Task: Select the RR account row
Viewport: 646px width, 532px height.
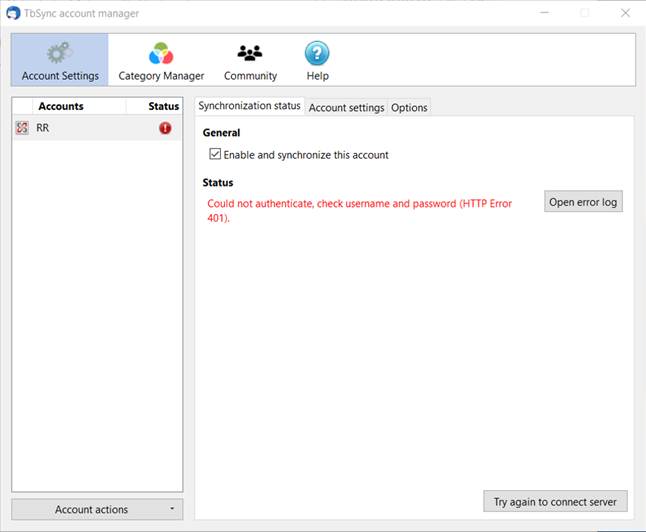Action: (97, 128)
